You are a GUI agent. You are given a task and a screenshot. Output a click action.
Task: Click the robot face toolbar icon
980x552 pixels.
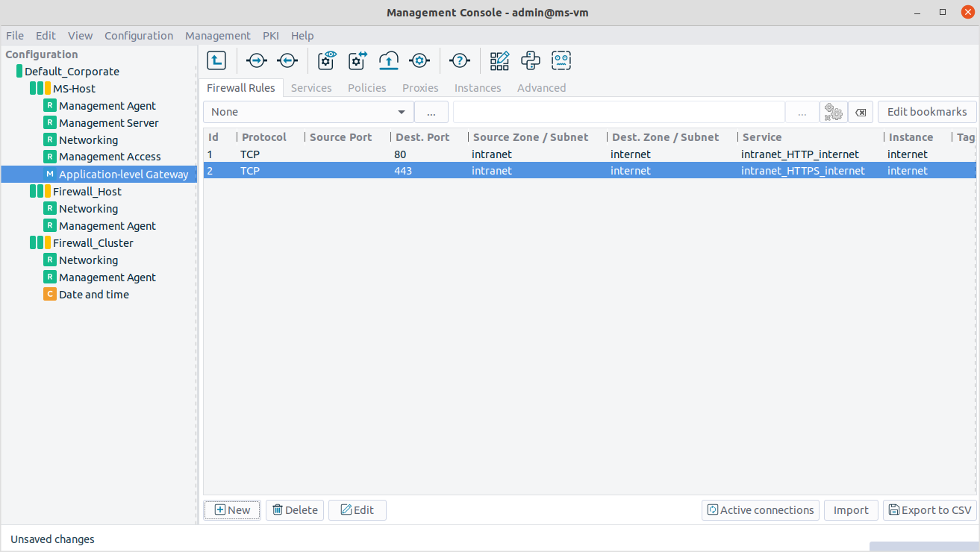(x=561, y=60)
